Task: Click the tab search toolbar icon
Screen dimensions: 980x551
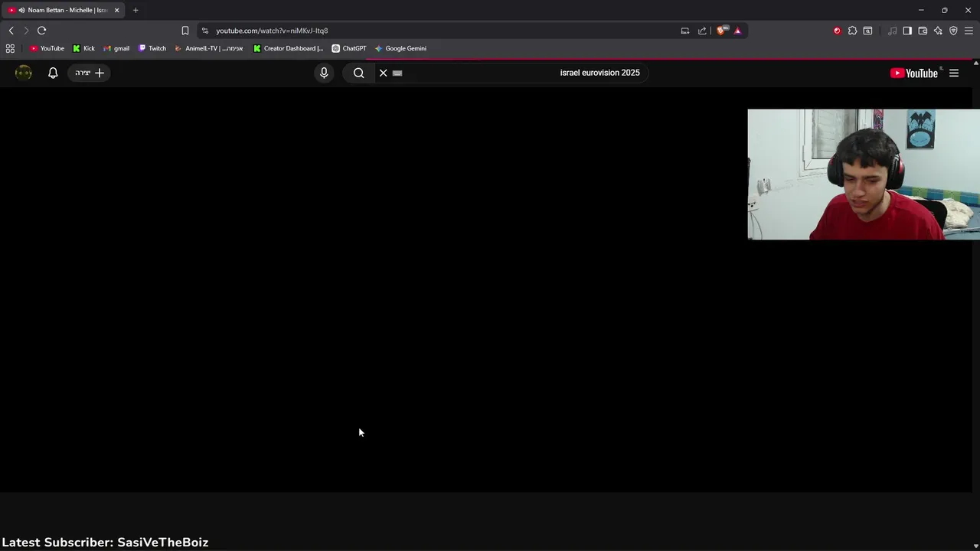Action: point(867,31)
